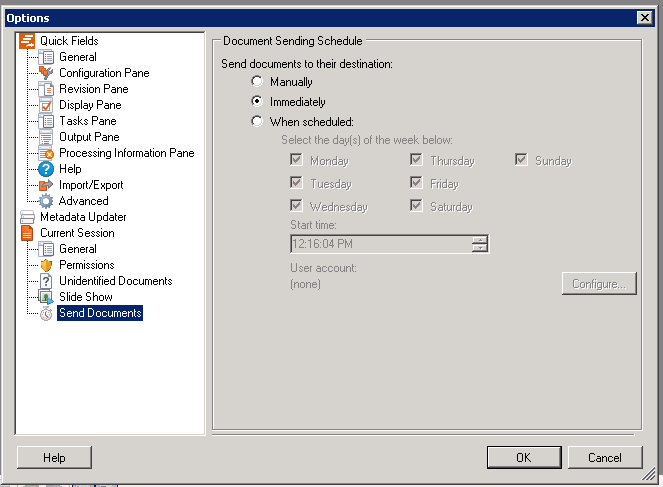Click the Unidentified Documents icon
This screenshot has width=663, height=487.
click(46, 281)
